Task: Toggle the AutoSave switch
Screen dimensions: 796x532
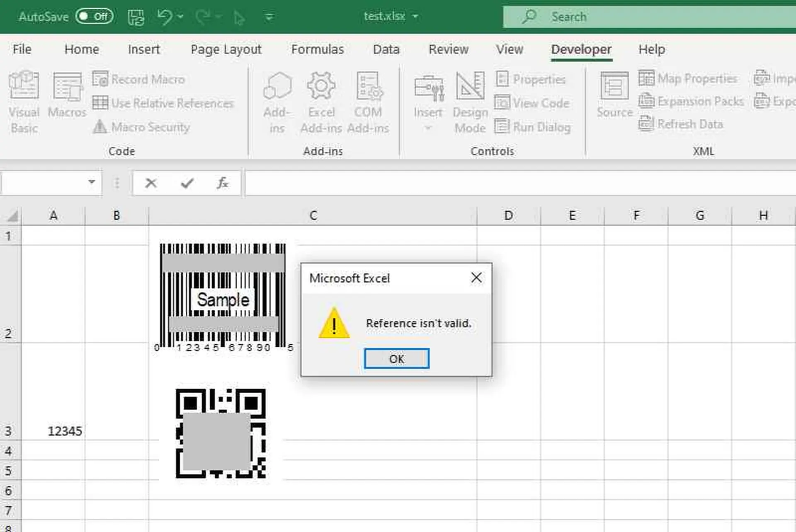Action: (95, 17)
